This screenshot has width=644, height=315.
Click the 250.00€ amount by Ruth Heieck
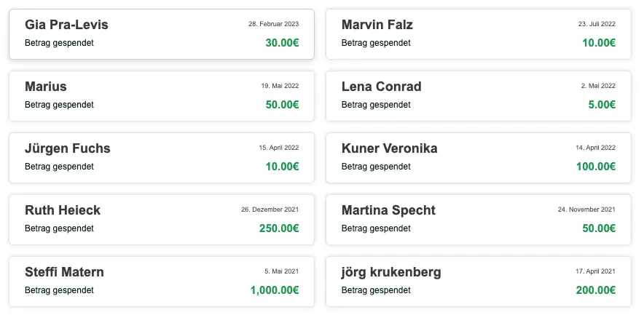click(279, 228)
